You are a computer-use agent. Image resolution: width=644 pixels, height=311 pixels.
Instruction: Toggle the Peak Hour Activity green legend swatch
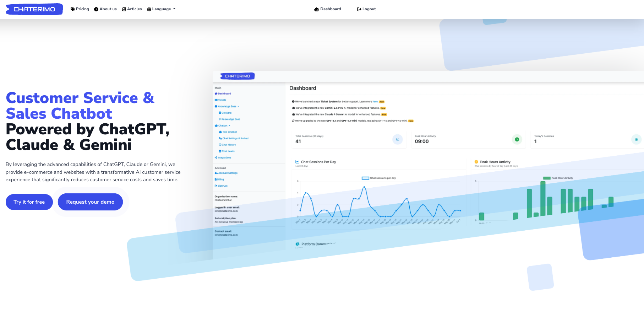(x=546, y=178)
